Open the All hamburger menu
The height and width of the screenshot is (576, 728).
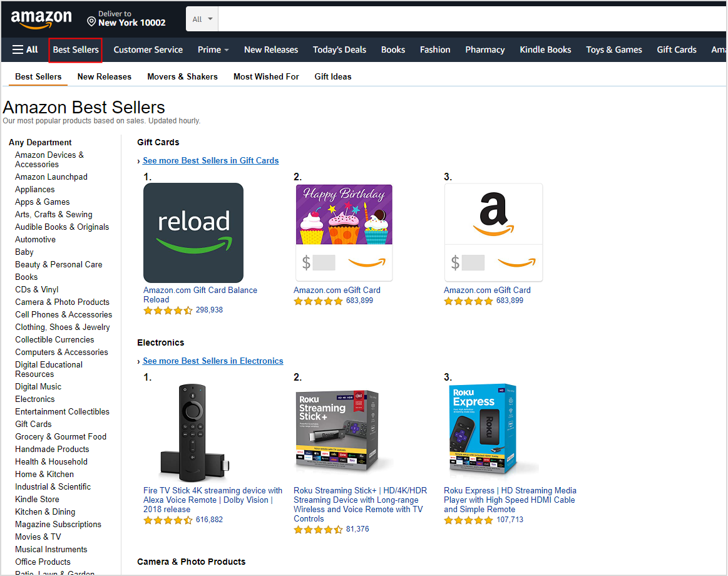click(x=25, y=49)
